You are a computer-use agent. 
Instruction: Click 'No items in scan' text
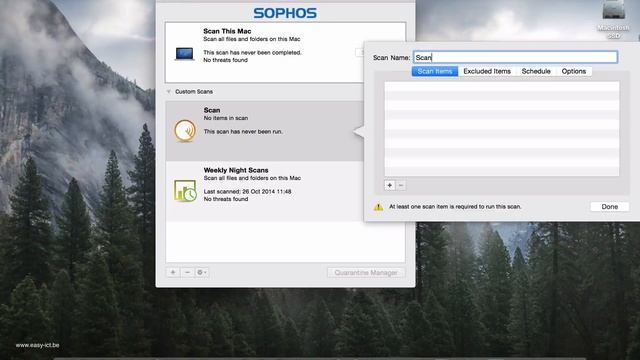click(226, 118)
